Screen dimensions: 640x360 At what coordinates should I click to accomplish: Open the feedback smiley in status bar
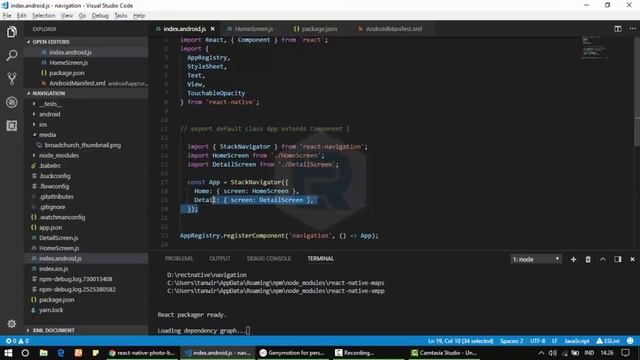(x=630, y=341)
